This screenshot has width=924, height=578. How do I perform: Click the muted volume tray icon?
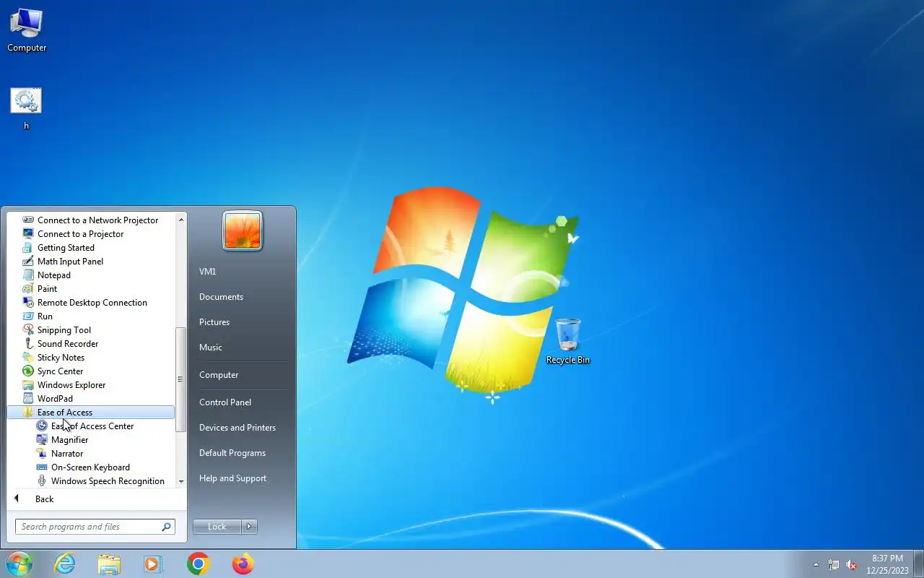pyautogui.click(x=852, y=564)
